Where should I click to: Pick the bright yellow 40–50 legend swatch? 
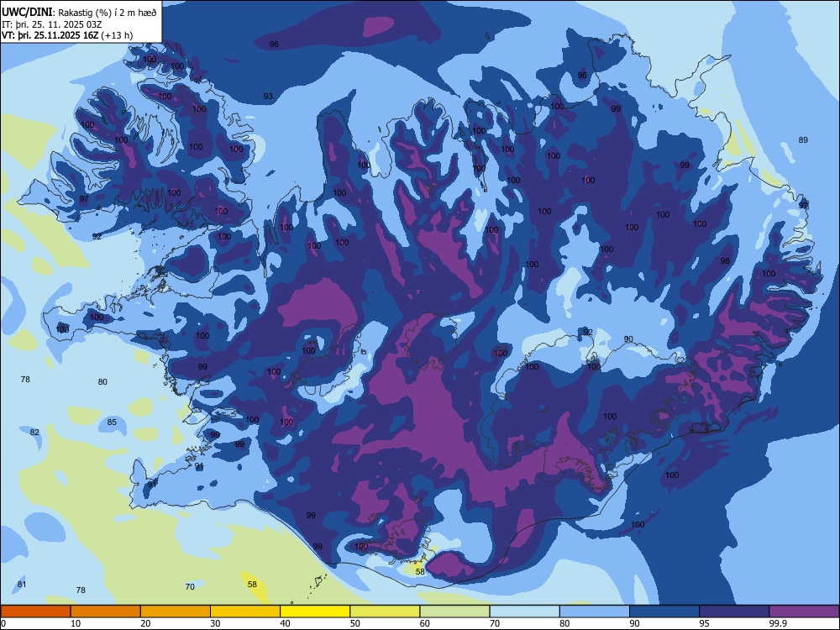coord(315,612)
